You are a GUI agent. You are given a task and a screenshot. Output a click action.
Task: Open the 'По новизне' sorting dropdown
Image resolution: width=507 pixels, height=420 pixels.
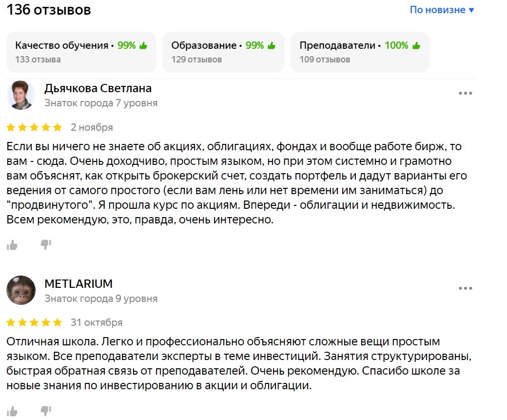(442, 10)
